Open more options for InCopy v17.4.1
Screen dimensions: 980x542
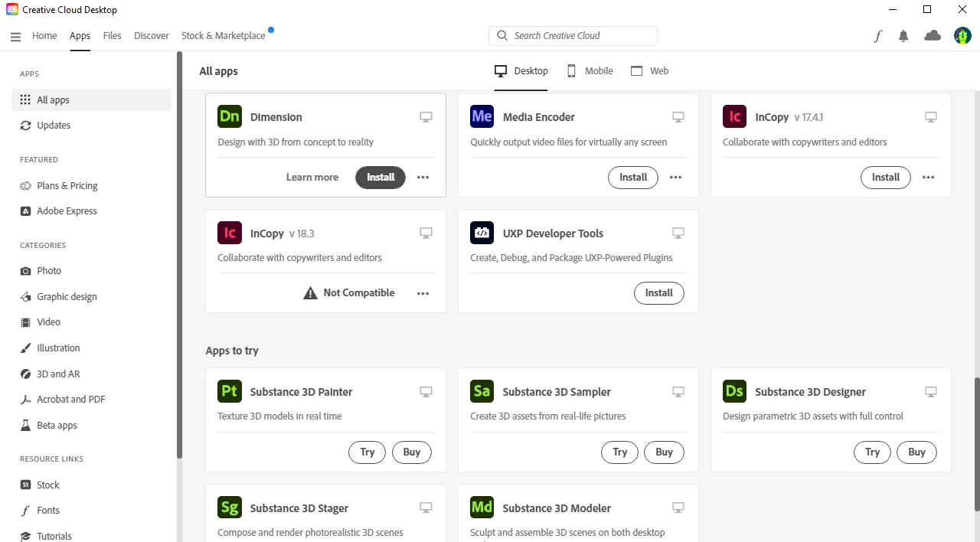coord(928,178)
